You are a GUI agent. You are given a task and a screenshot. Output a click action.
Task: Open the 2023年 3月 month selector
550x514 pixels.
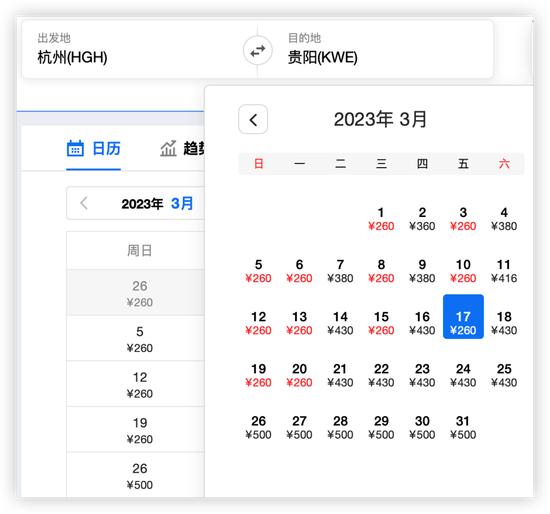click(157, 203)
